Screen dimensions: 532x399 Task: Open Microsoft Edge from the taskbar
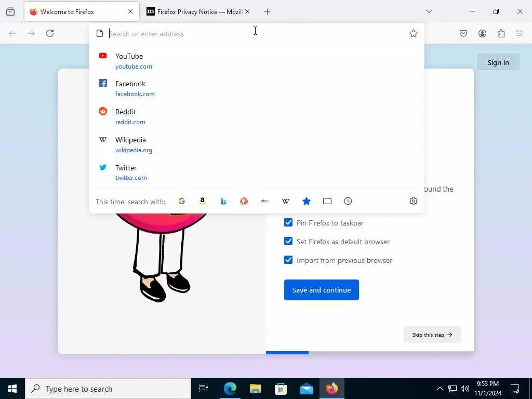(230, 389)
